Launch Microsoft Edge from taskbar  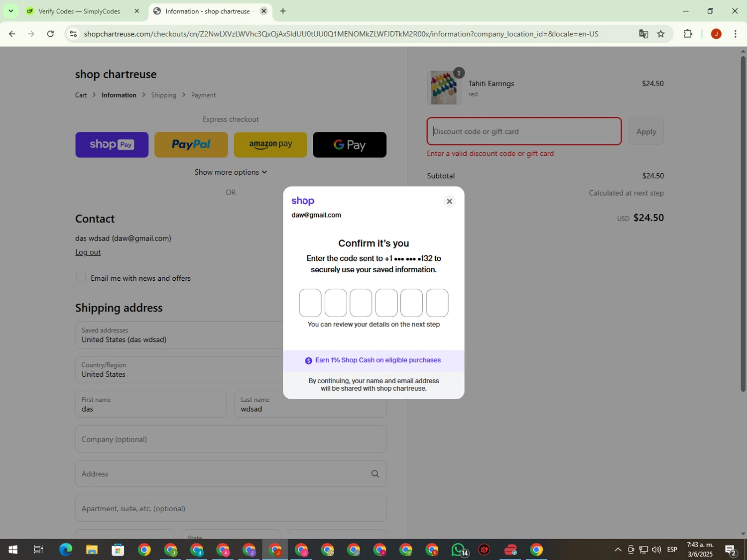[65, 550]
